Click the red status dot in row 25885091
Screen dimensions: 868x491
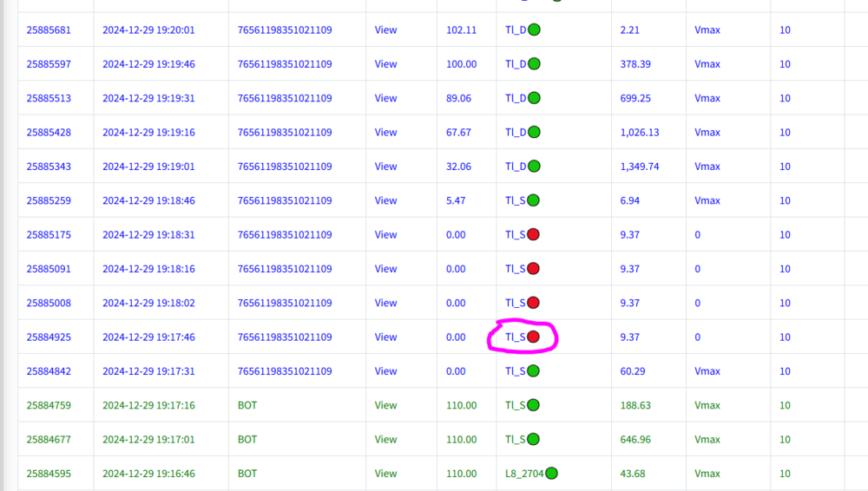tap(534, 269)
